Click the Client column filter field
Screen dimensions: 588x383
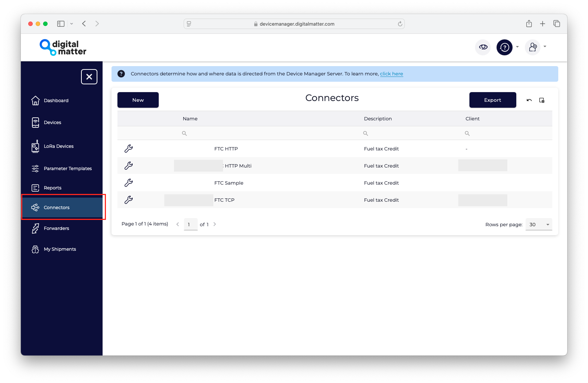[x=506, y=133]
